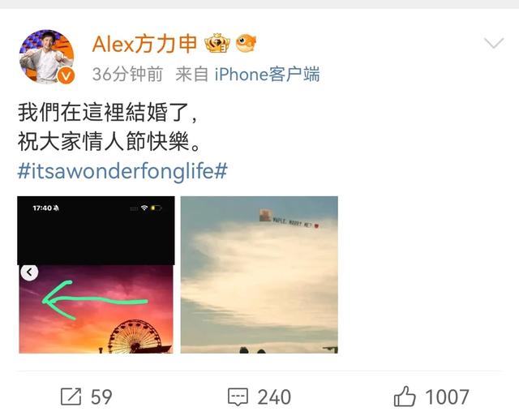This screenshot has width=519, height=420.
Task: View the sky banner photo thumbnail
Action: [259, 275]
